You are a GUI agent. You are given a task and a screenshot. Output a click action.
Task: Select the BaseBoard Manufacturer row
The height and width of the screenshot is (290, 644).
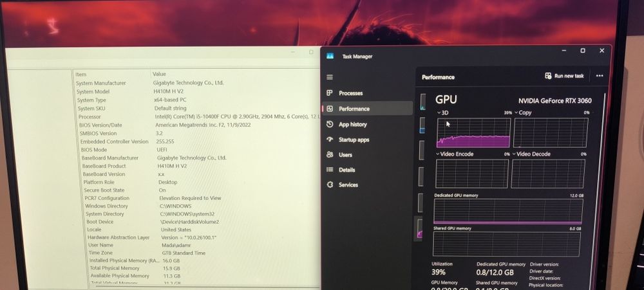(200, 158)
